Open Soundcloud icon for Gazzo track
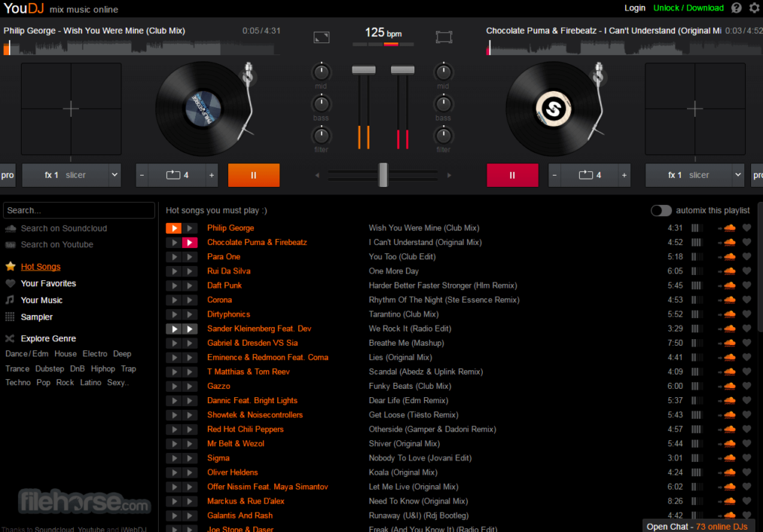763x532 pixels. pyautogui.click(x=729, y=386)
